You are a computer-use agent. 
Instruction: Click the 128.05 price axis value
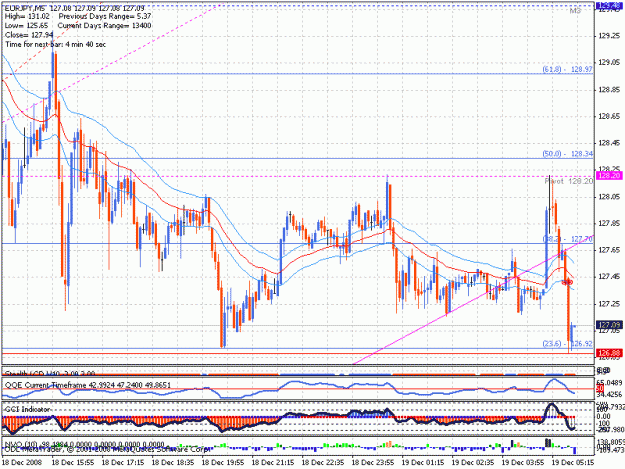[x=609, y=197]
